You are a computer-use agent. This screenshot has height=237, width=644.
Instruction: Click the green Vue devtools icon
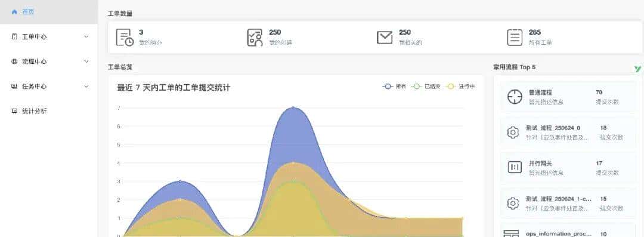pos(637,69)
